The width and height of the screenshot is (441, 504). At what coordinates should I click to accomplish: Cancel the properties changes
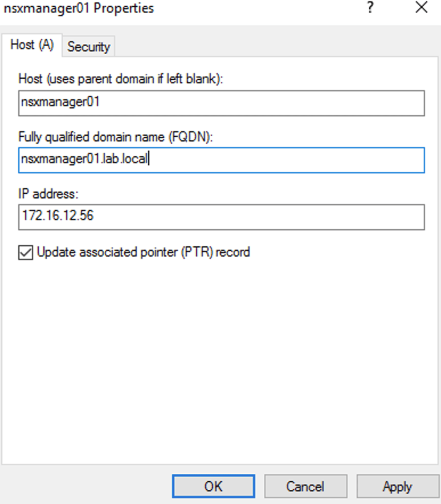[305, 486]
